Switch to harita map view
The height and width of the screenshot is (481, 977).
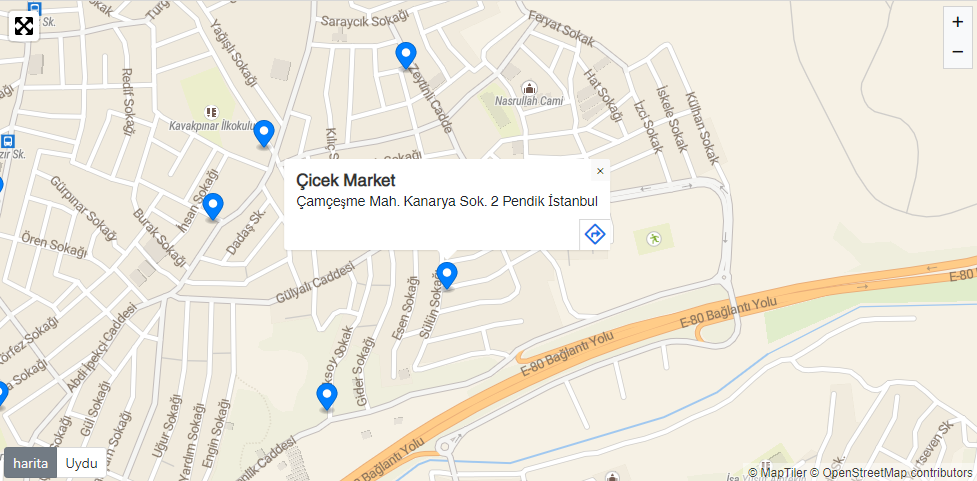[x=31, y=463]
